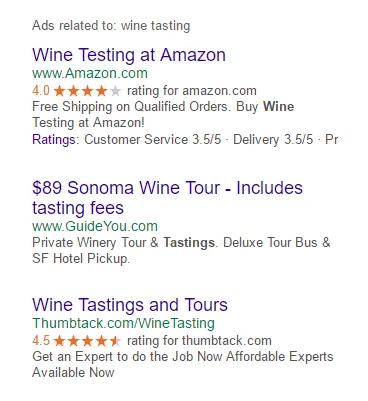Click the 'Get an Expert' description text
This screenshot has width=368, height=401.
pos(183,364)
